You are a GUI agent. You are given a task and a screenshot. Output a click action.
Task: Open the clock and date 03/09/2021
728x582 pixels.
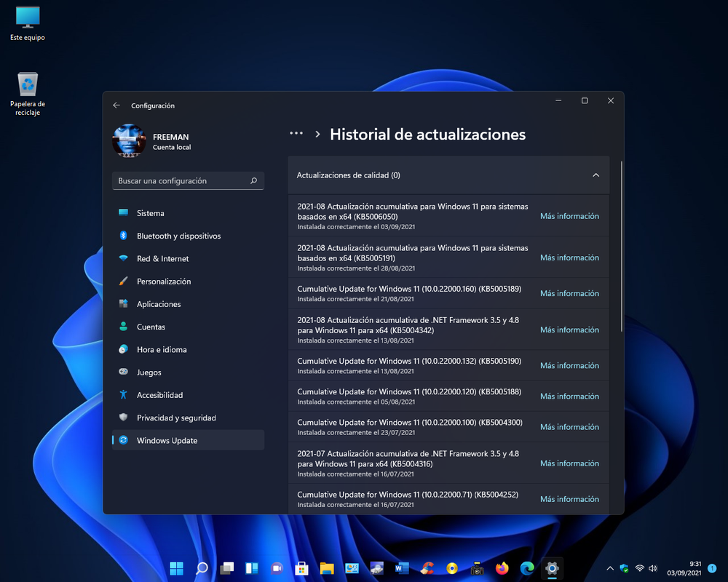tap(684, 568)
